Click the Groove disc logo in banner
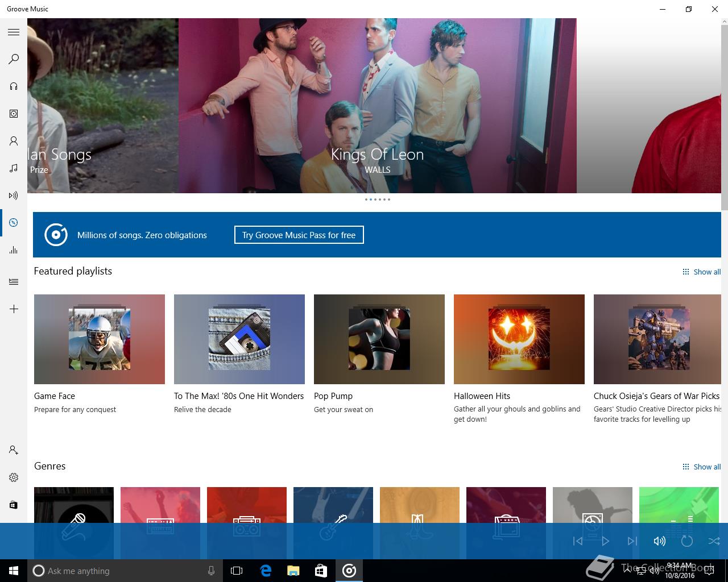Viewport: 728px width, 582px height. click(x=56, y=235)
